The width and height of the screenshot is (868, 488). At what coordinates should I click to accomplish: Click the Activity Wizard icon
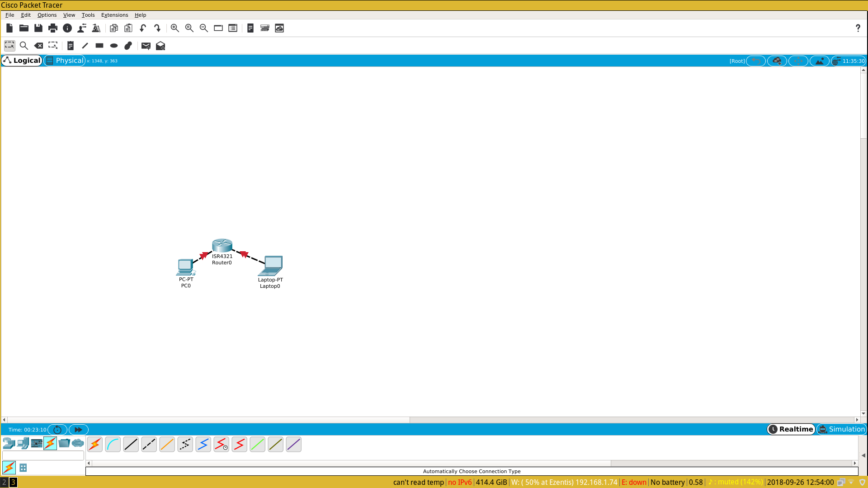coord(96,28)
